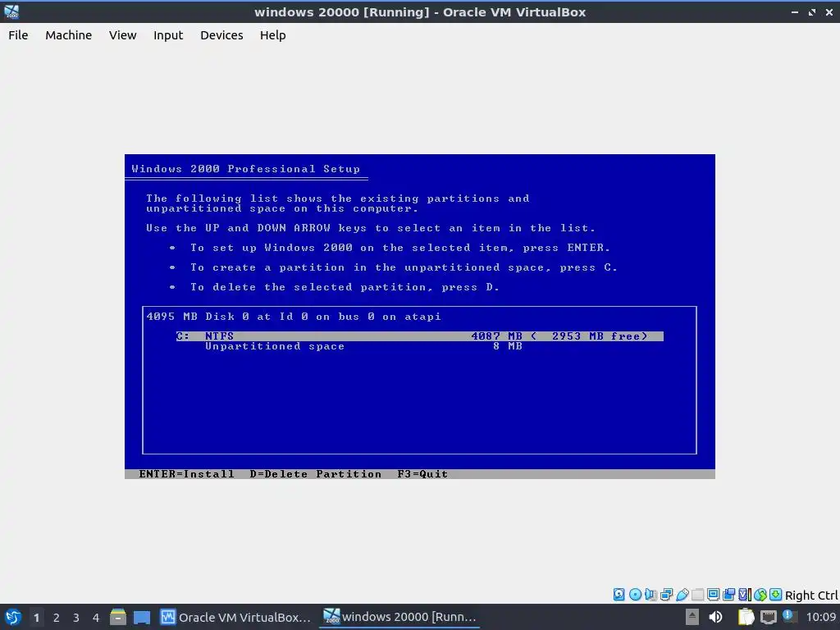
Task: Switch to Oracle VM VirtualBox Manager taskbar entry
Action: click(235, 617)
